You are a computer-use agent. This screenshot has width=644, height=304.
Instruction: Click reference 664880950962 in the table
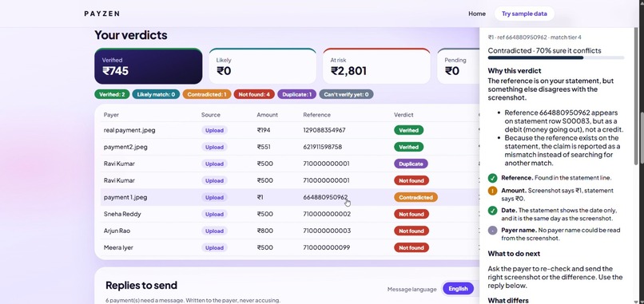[325, 197]
